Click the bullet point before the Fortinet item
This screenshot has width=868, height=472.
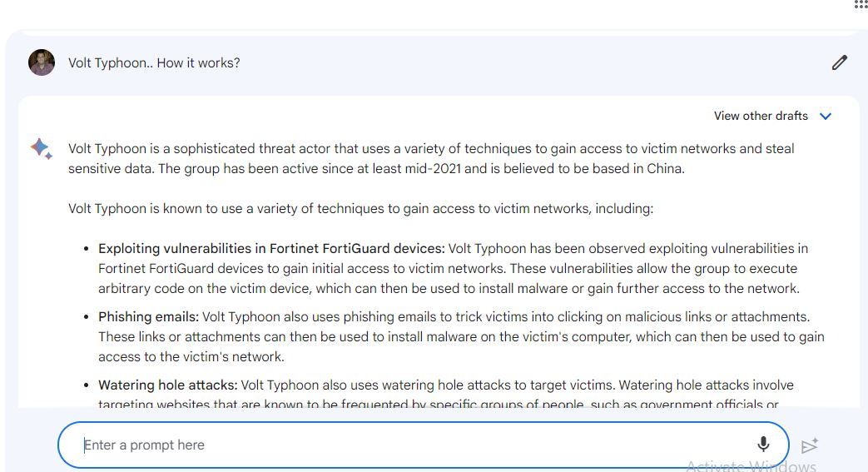point(87,249)
